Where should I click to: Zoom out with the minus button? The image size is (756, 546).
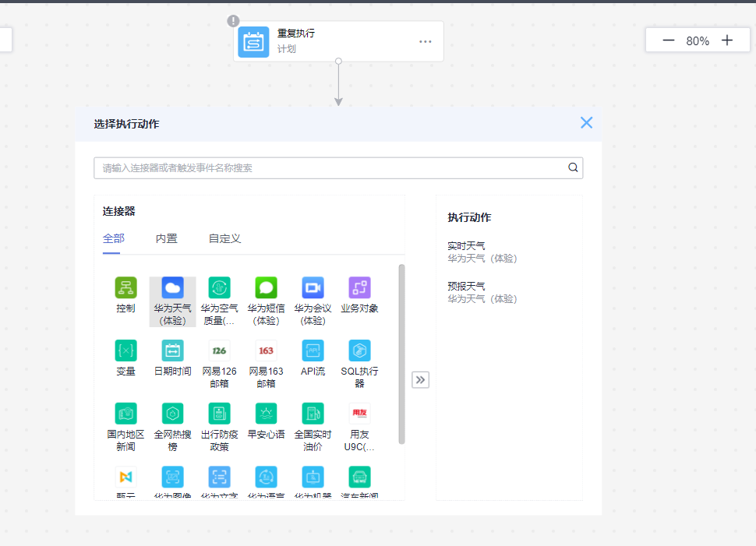[x=668, y=41]
